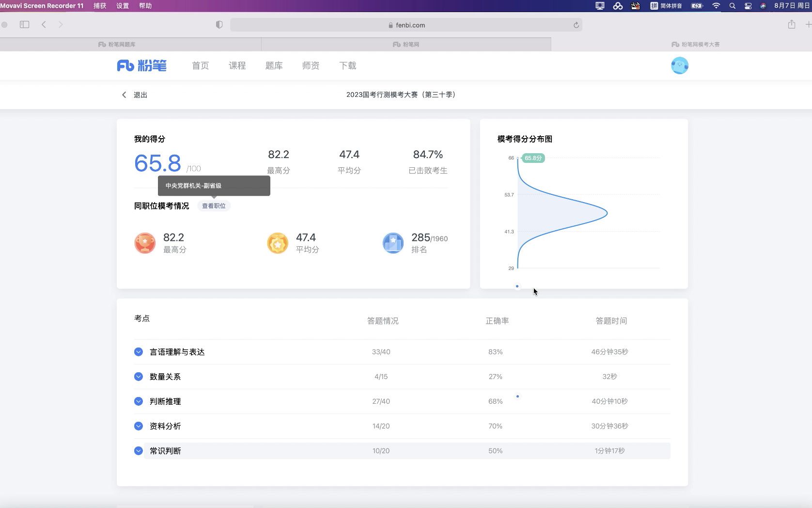Go back with Safari's back arrow
The height and width of the screenshot is (508, 812).
[44, 25]
